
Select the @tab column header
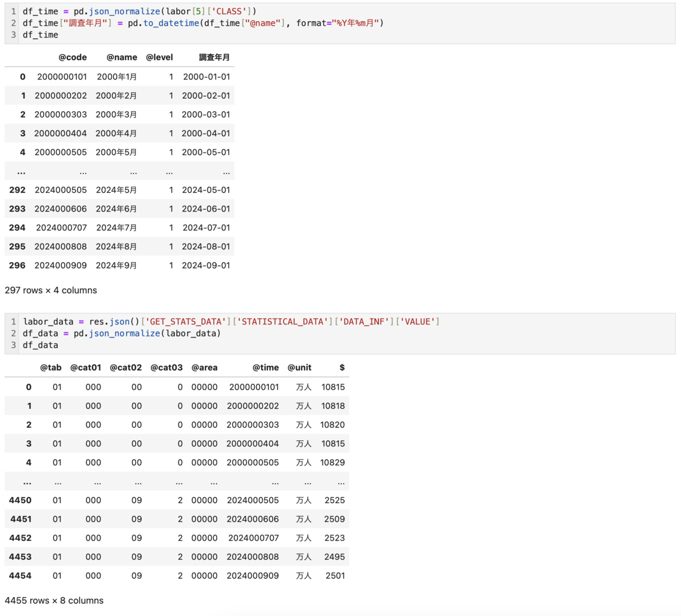tap(51, 368)
